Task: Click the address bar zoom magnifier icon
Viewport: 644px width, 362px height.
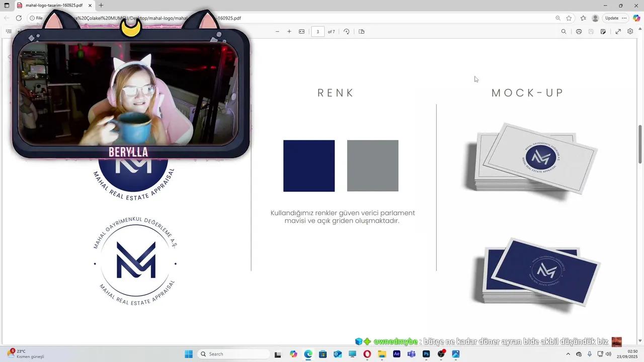Action: [x=558, y=18]
